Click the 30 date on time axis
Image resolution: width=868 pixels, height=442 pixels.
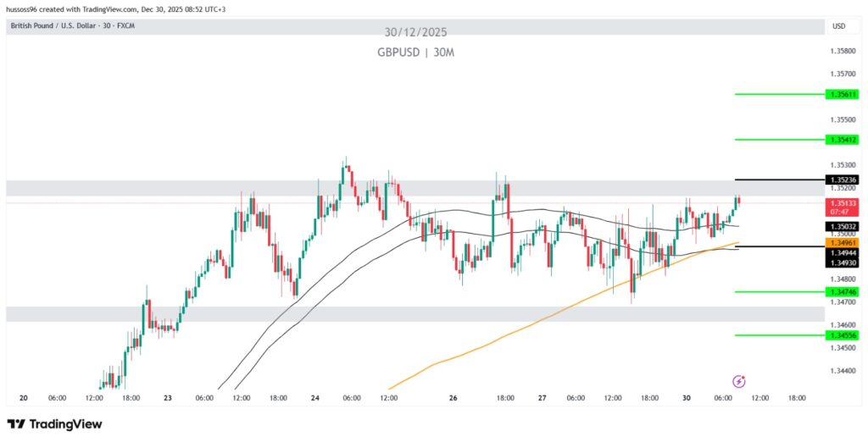coord(686,397)
